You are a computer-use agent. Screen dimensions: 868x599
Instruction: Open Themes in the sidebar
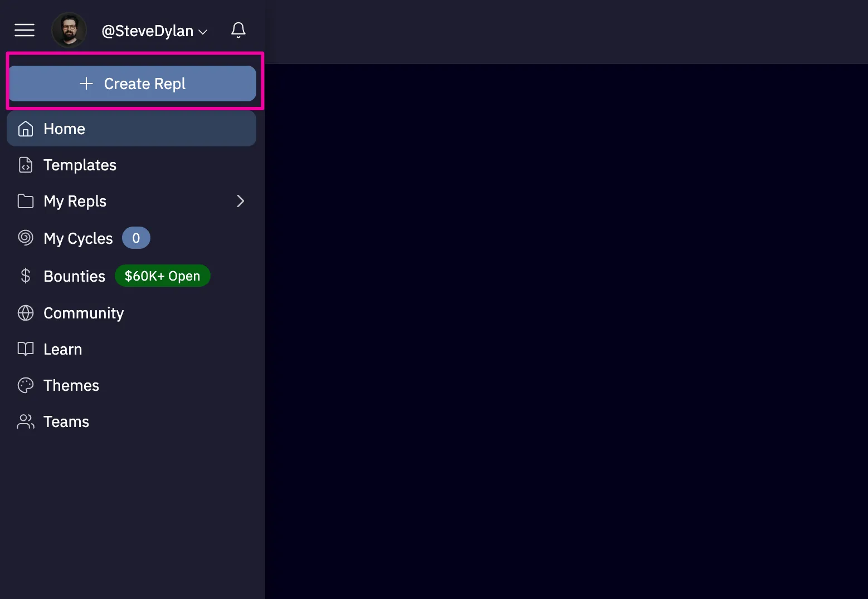pyautogui.click(x=131, y=385)
